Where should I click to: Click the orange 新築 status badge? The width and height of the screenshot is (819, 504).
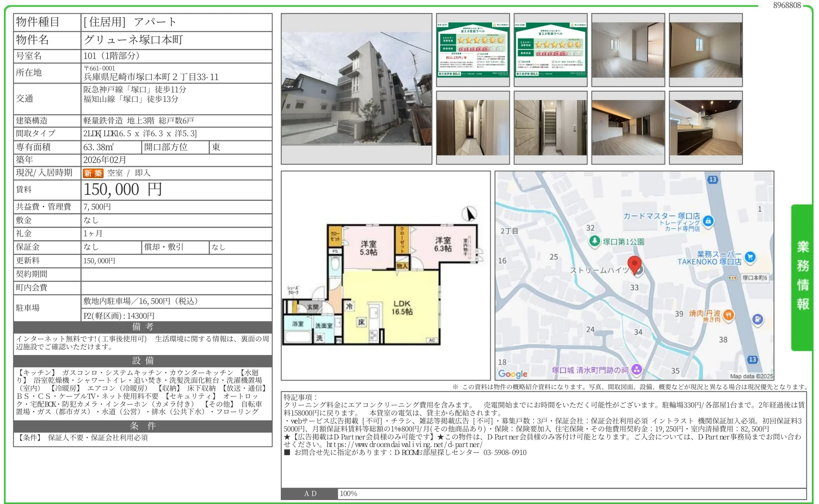[x=93, y=173]
